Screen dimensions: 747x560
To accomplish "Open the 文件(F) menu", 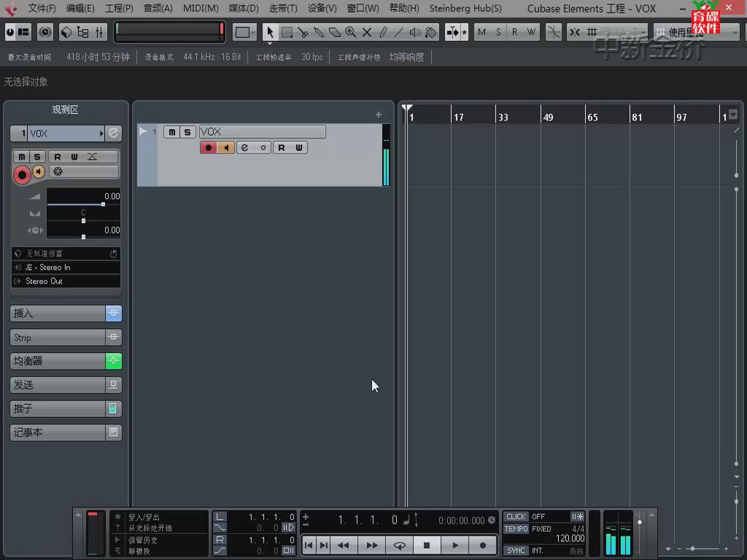I will pyautogui.click(x=42, y=8).
